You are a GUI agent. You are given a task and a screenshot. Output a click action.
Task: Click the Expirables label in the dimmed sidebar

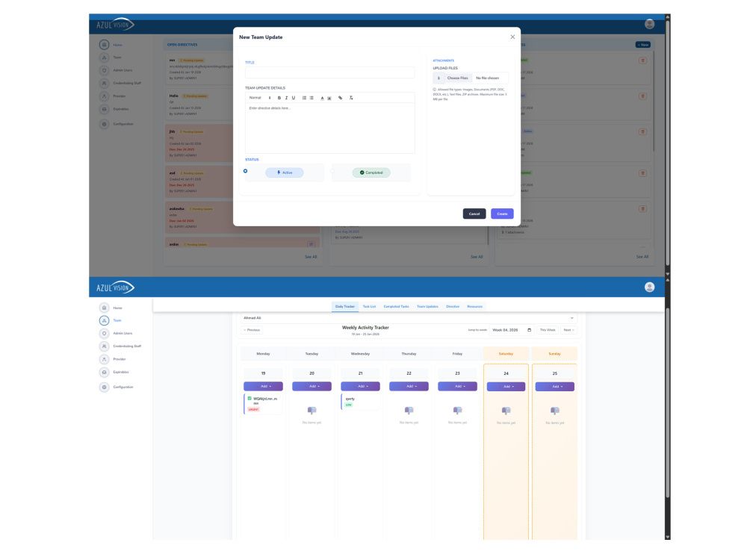point(121,109)
